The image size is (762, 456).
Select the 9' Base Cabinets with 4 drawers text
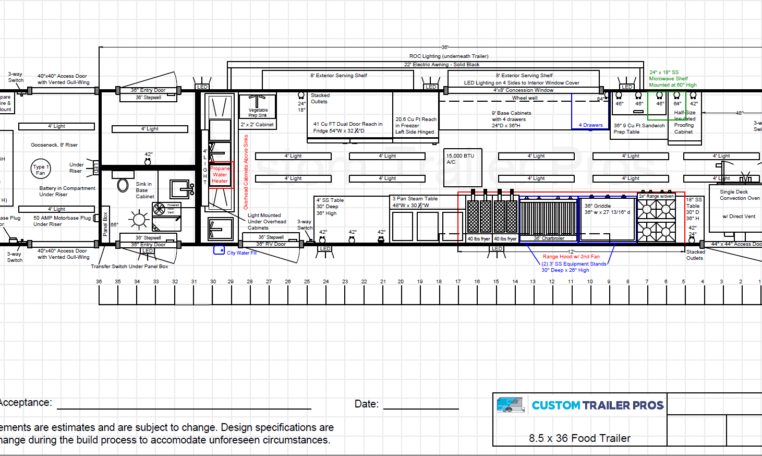511,119
